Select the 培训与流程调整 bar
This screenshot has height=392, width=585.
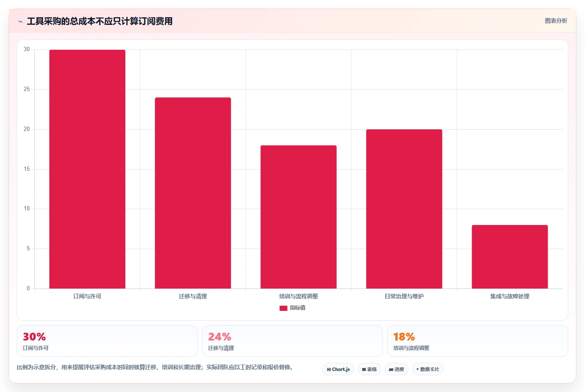(298, 217)
